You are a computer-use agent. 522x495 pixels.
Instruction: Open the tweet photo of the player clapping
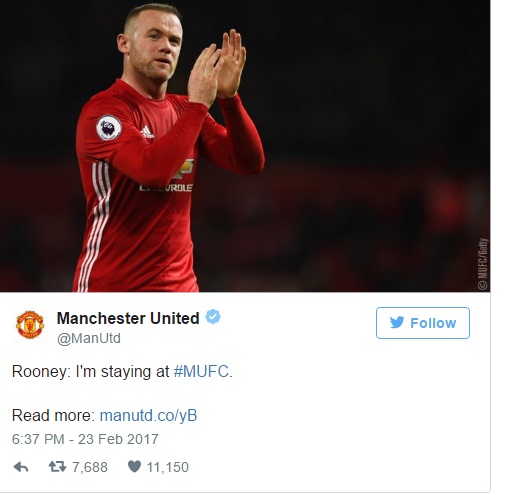point(245,146)
